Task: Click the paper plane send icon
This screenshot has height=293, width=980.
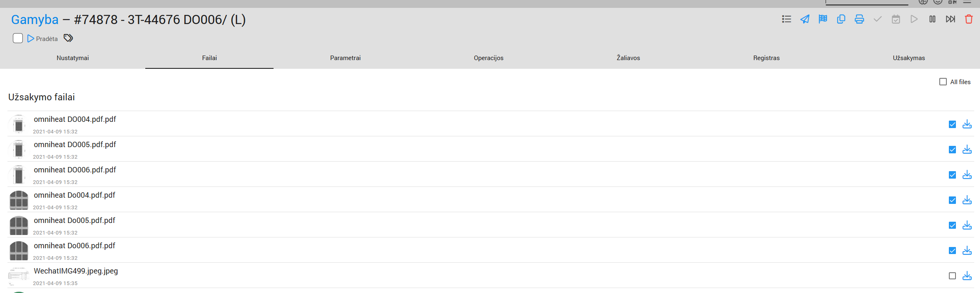Action: click(x=805, y=19)
